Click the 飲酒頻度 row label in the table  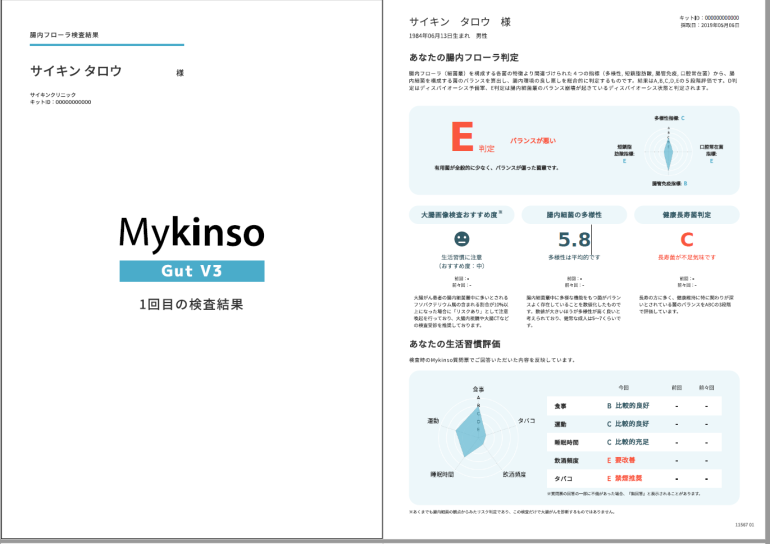(x=566, y=461)
